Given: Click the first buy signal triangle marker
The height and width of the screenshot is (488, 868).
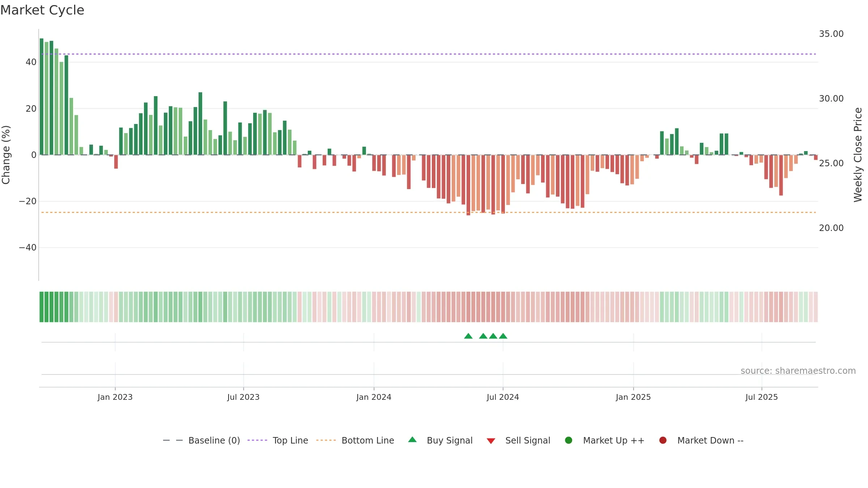Looking at the screenshot, I should coord(468,336).
